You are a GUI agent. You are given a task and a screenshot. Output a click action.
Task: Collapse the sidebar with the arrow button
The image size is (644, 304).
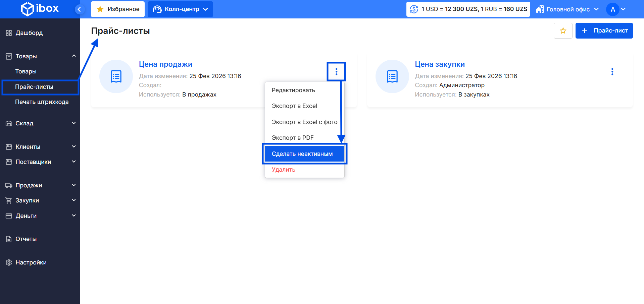(x=79, y=9)
